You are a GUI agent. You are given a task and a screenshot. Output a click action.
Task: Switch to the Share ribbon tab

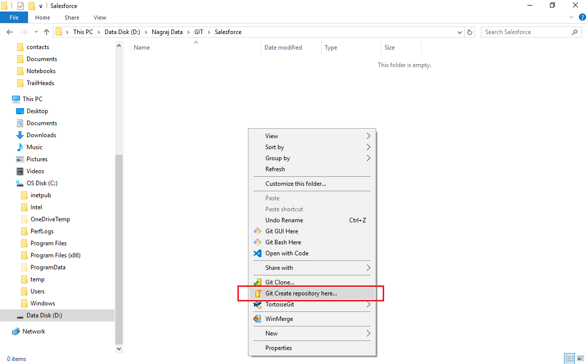point(72,18)
